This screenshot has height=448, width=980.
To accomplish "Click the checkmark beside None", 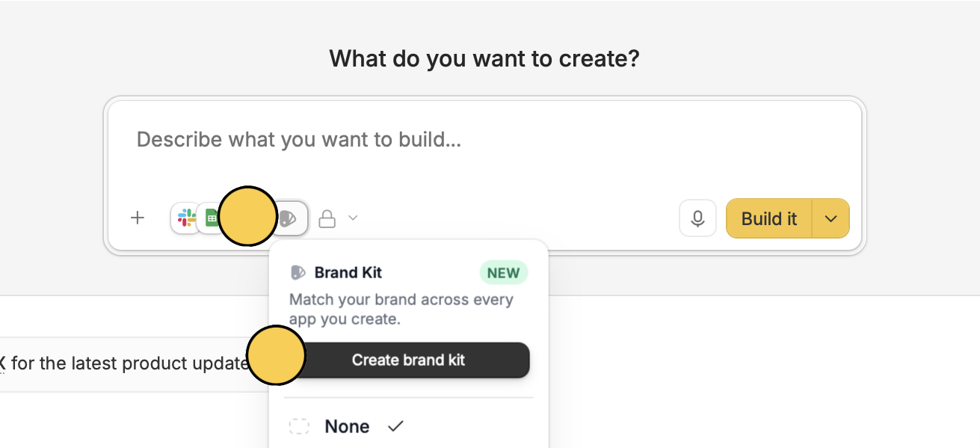I will [395, 426].
